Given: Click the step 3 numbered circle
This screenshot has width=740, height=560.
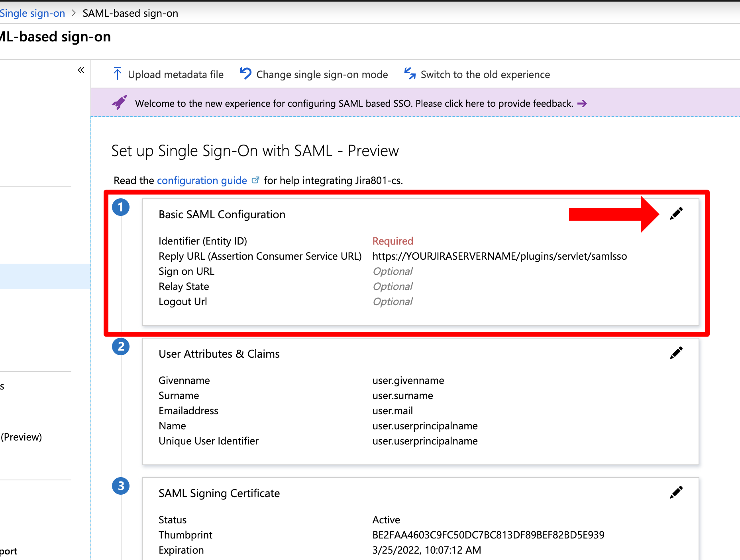Looking at the screenshot, I should point(121,486).
